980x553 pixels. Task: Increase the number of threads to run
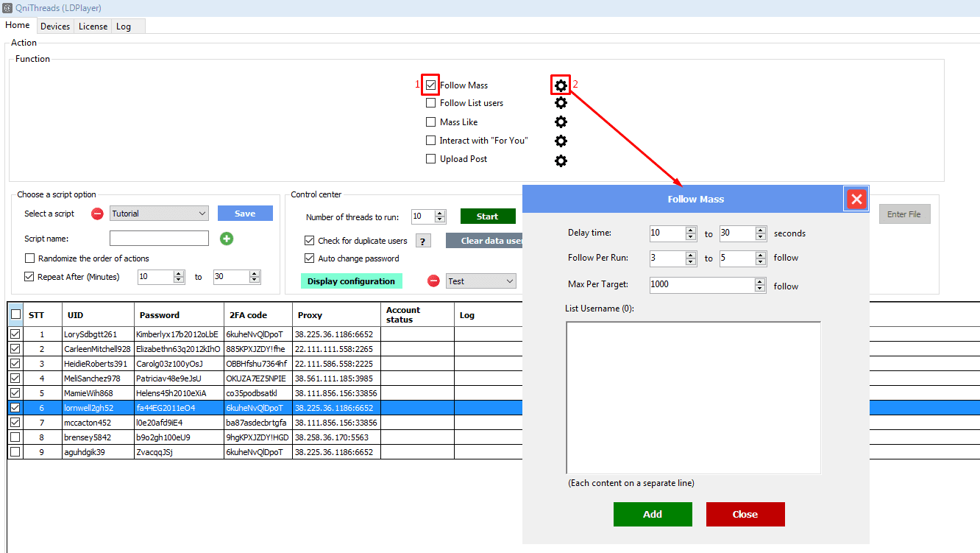pyautogui.click(x=440, y=214)
